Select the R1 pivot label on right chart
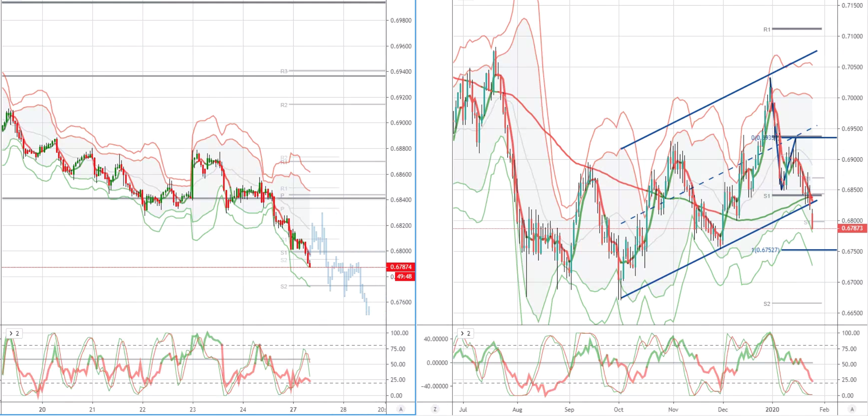868x416 pixels. click(x=767, y=30)
